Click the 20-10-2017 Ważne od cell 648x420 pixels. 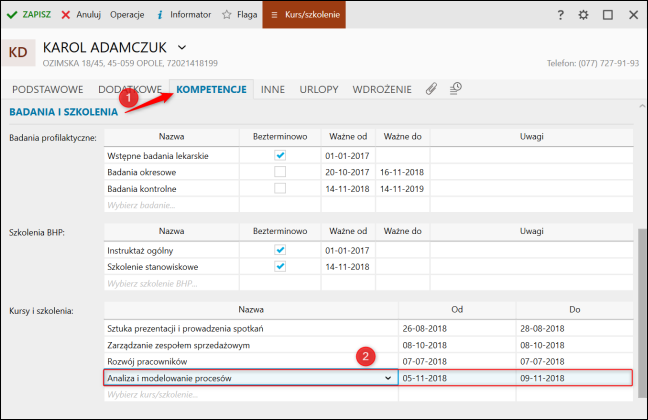point(348,172)
